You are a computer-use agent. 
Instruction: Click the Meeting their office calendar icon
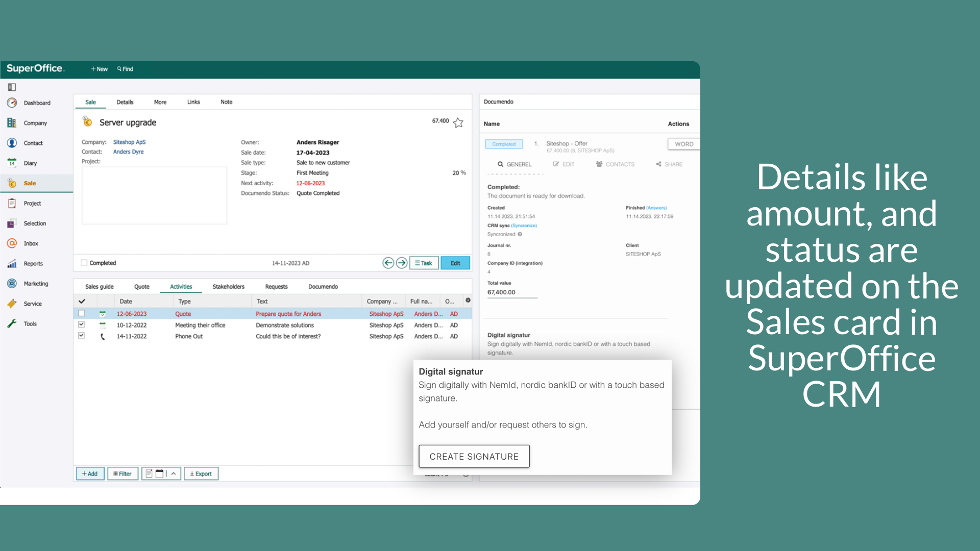click(103, 325)
